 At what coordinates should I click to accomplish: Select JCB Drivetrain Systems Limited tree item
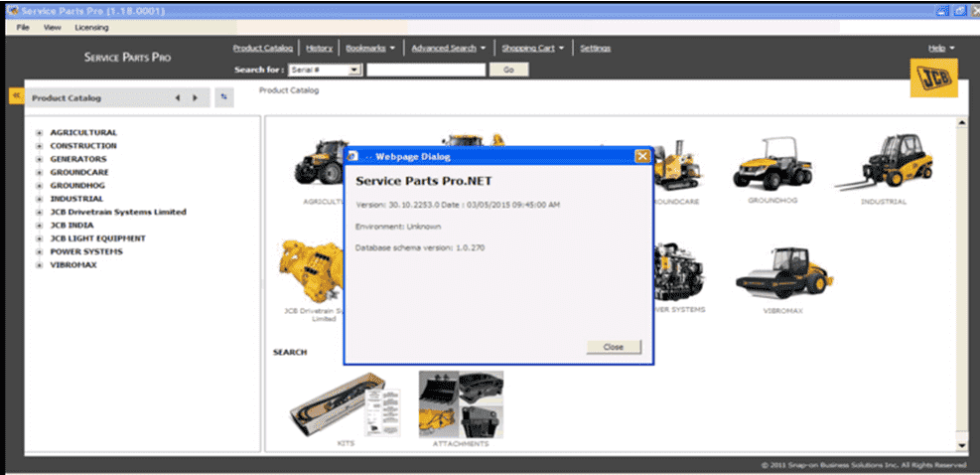pyautogui.click(x=118, y=212)
